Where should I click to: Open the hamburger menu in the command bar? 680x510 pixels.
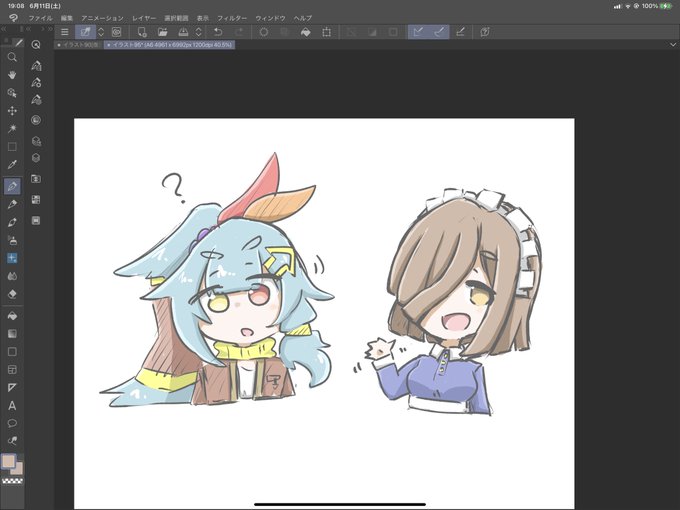65,32
